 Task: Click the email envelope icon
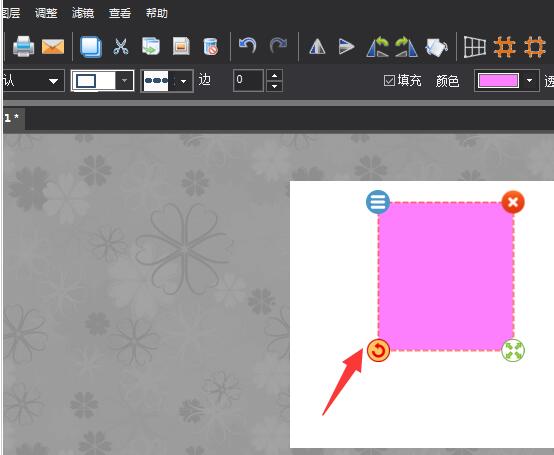[53, 46]
